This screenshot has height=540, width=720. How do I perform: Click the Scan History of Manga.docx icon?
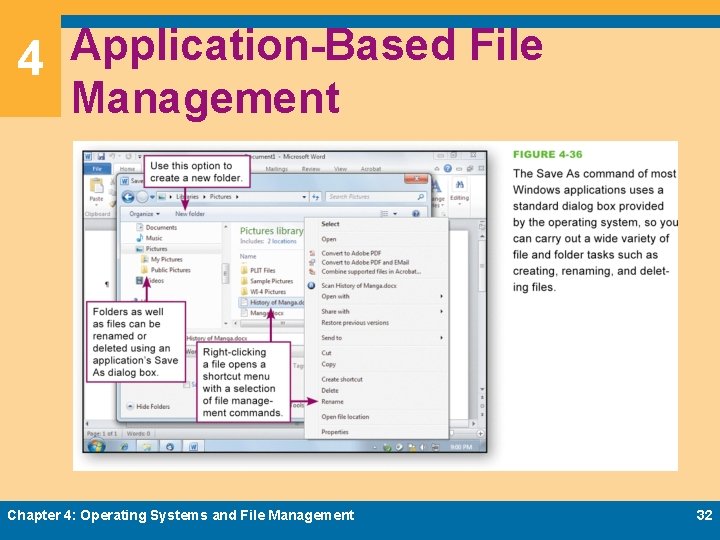pyautogui.click(x=311, y=286)
